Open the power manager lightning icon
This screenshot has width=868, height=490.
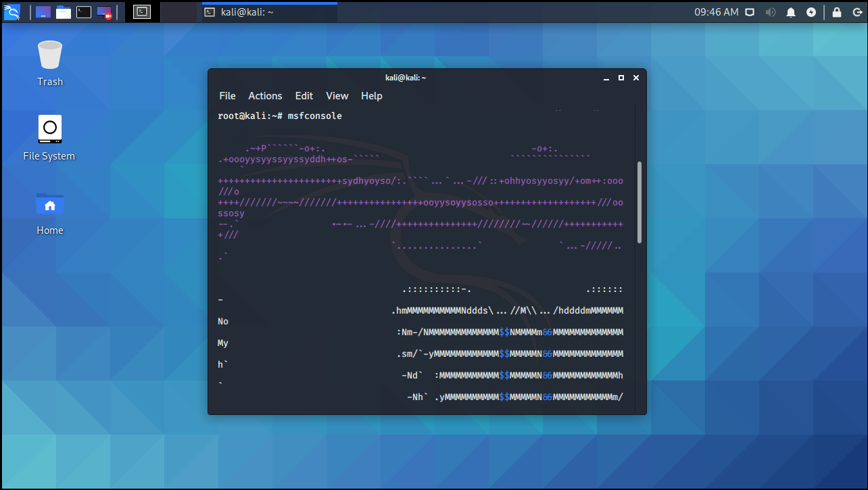811,12
